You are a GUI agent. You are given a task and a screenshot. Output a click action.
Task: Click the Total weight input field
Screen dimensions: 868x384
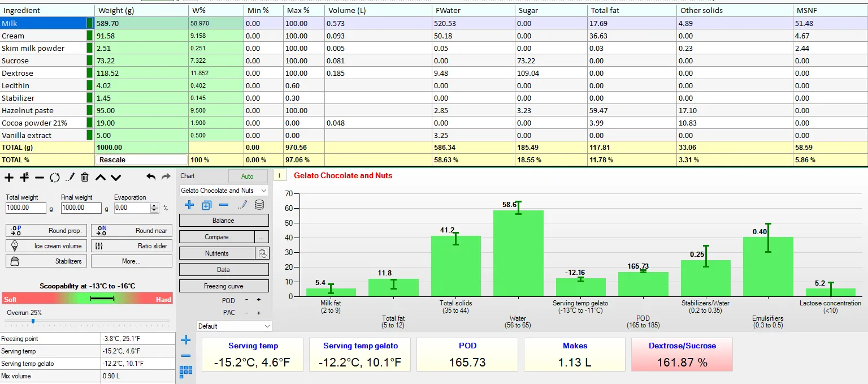[26, 208]
